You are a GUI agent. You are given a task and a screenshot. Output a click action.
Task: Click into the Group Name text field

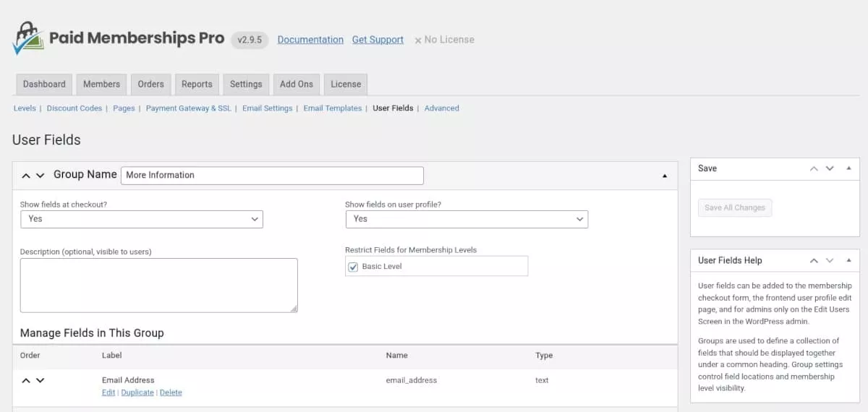pos(272,176)
